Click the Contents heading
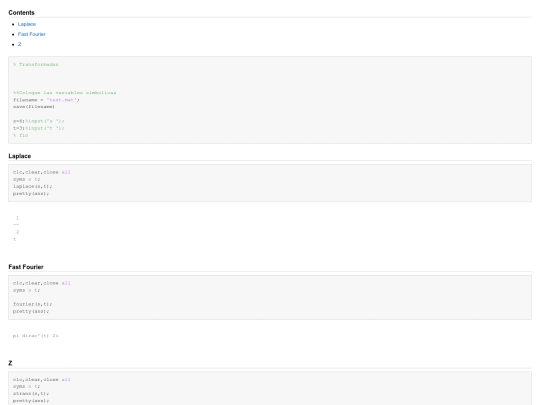The width and height of the screenshot is (540, 405). coord(21,13)
